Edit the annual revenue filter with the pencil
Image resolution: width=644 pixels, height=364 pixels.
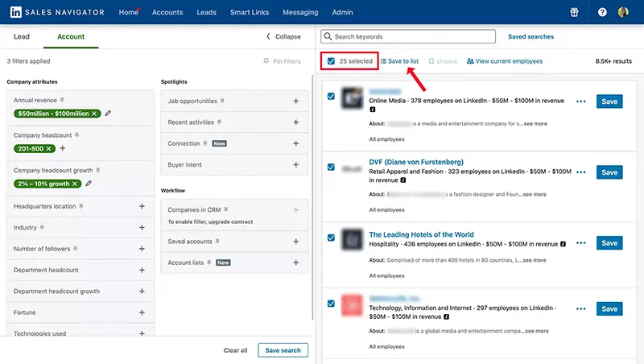(x=108, y=113)
